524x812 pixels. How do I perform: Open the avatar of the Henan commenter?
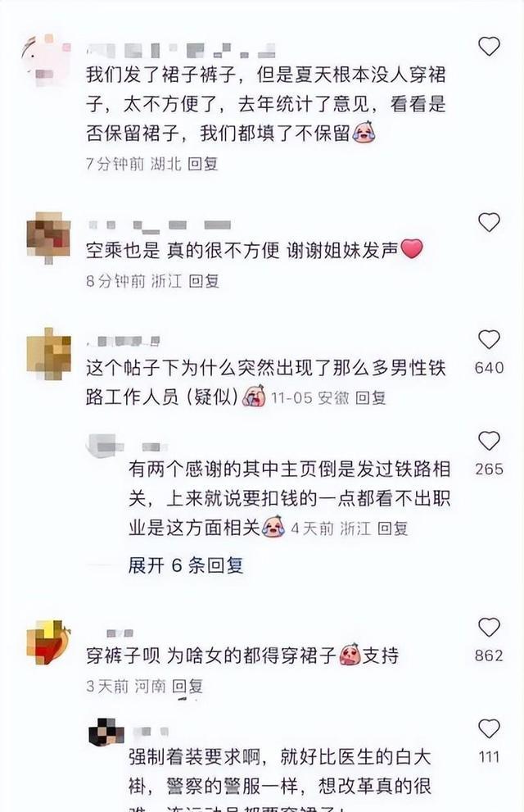pos(48,642)
